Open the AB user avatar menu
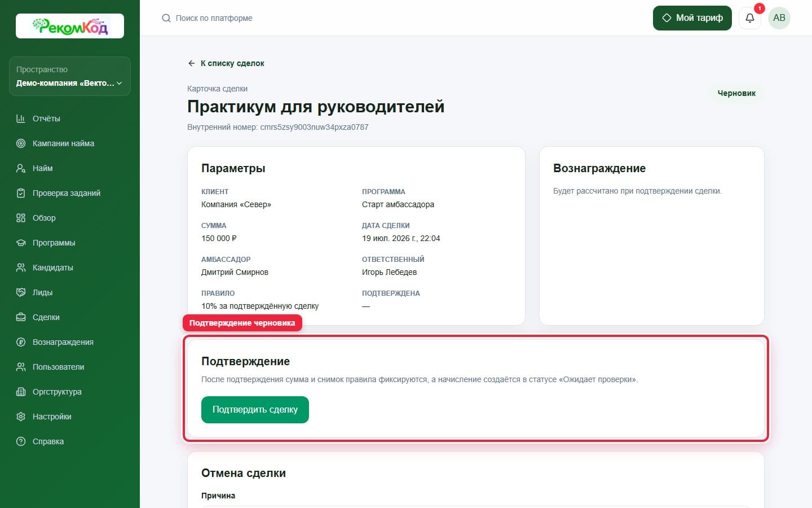This screenshot has width=812, height=508. click(x=779, y=18)
